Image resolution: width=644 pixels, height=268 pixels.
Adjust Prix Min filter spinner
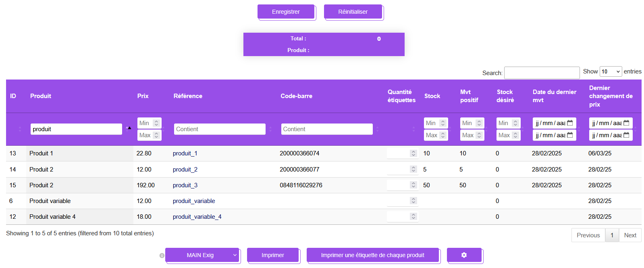pos(156,123)
